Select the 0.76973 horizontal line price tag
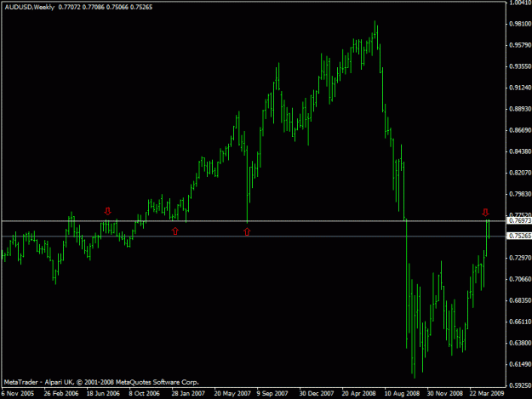Screen dimensions: 532x399 tap(519, 220)
